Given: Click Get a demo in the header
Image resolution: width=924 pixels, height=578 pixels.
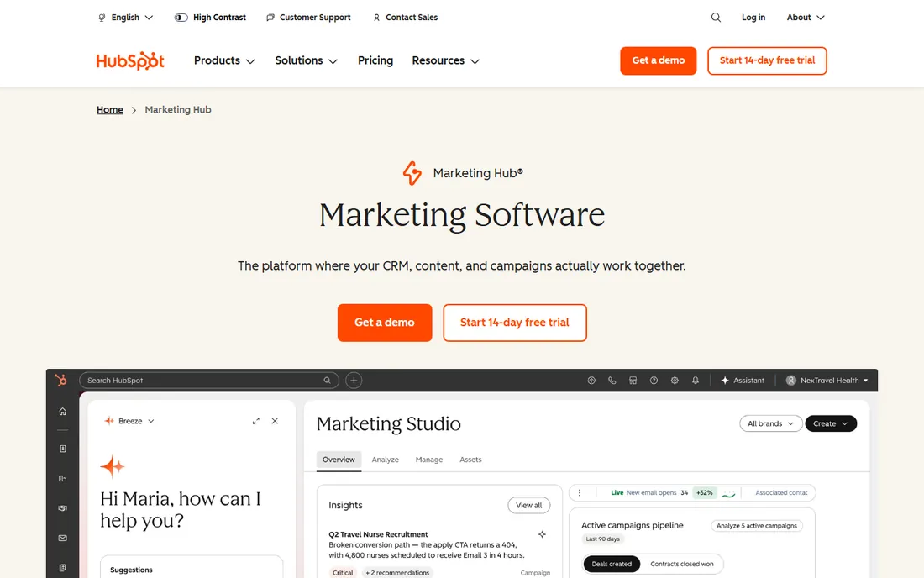Looking at the screenshot, I should [x=659, y=60].
